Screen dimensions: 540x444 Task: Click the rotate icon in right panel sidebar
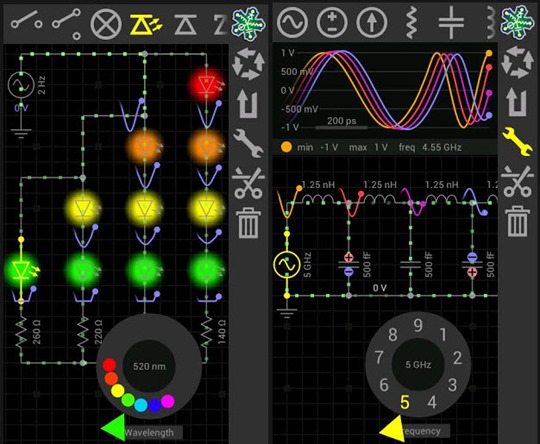tap(517, 62)
